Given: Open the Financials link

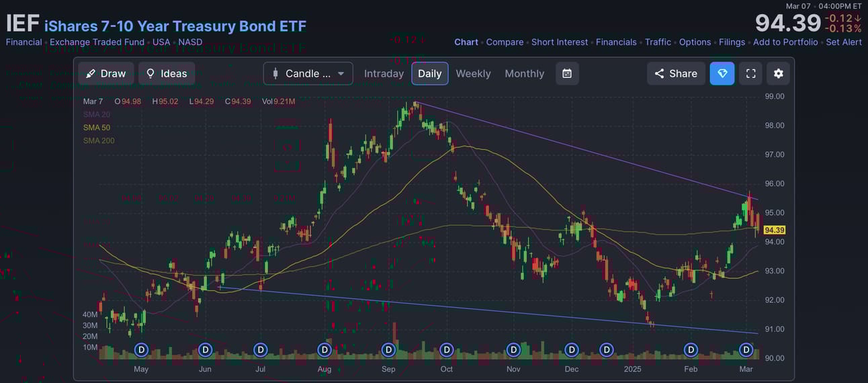Looking at the screenshot, I should pyautogui.click(x=616, y=42).
